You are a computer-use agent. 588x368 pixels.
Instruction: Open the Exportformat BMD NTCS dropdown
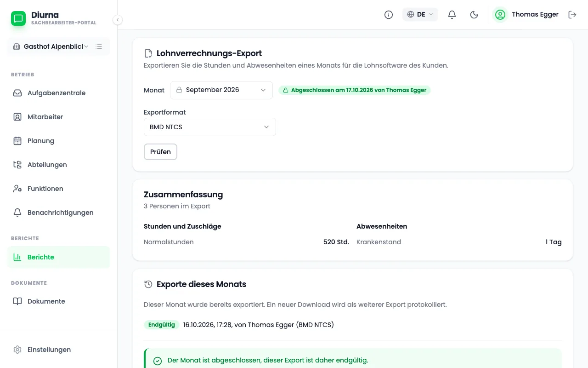click(210, 127)
